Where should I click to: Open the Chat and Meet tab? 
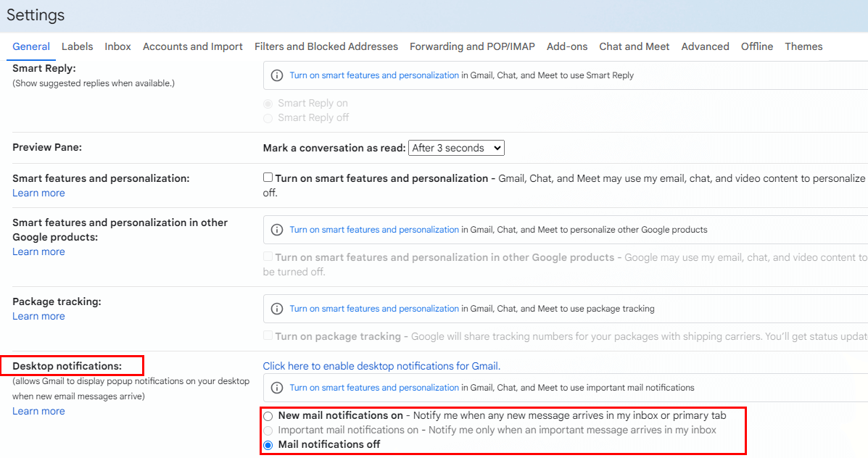635,46
